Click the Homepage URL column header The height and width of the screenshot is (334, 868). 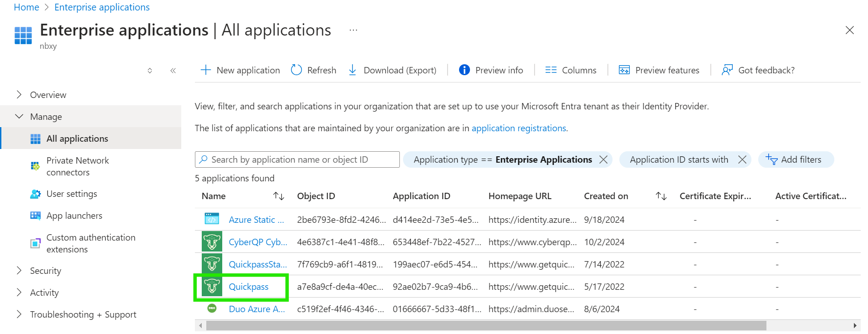pyautogui.click(x=520, y=196)
